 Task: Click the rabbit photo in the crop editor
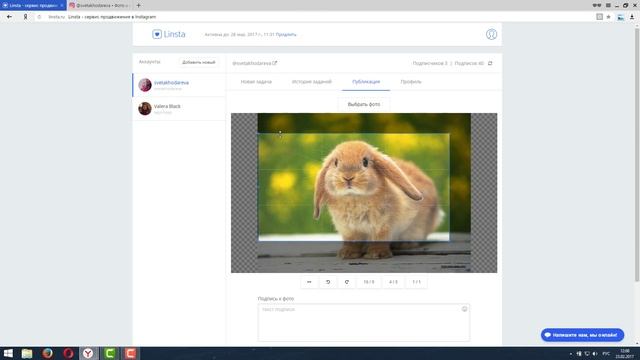[x=364, y=193]
